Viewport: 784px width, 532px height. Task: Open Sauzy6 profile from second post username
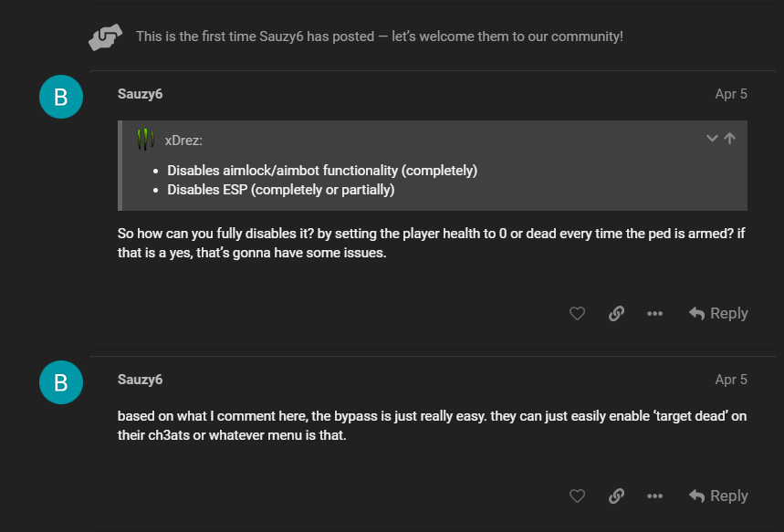140,380
